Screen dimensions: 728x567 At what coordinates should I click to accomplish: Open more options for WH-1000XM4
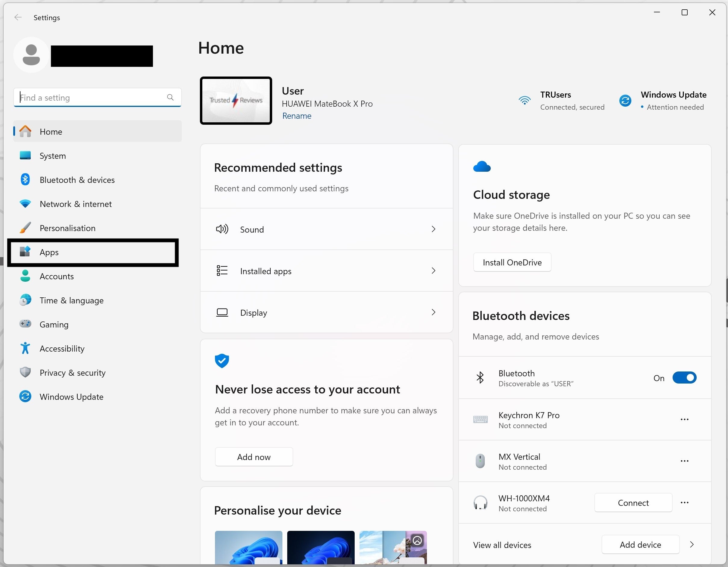685,503
